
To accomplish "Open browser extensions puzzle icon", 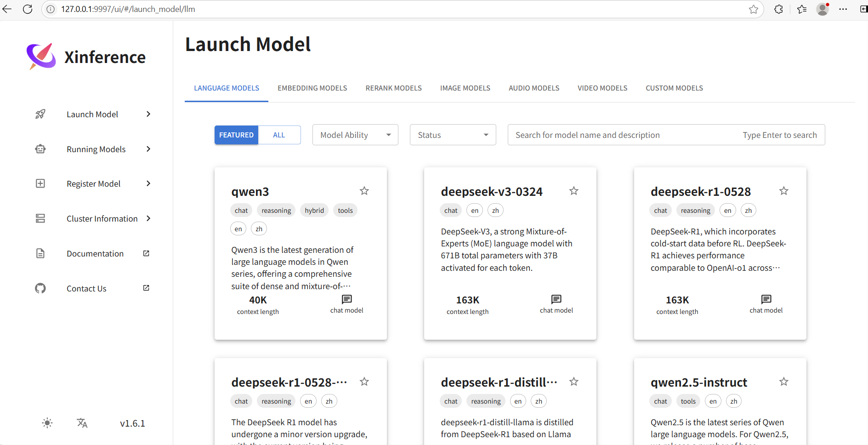I will (778, 9).
